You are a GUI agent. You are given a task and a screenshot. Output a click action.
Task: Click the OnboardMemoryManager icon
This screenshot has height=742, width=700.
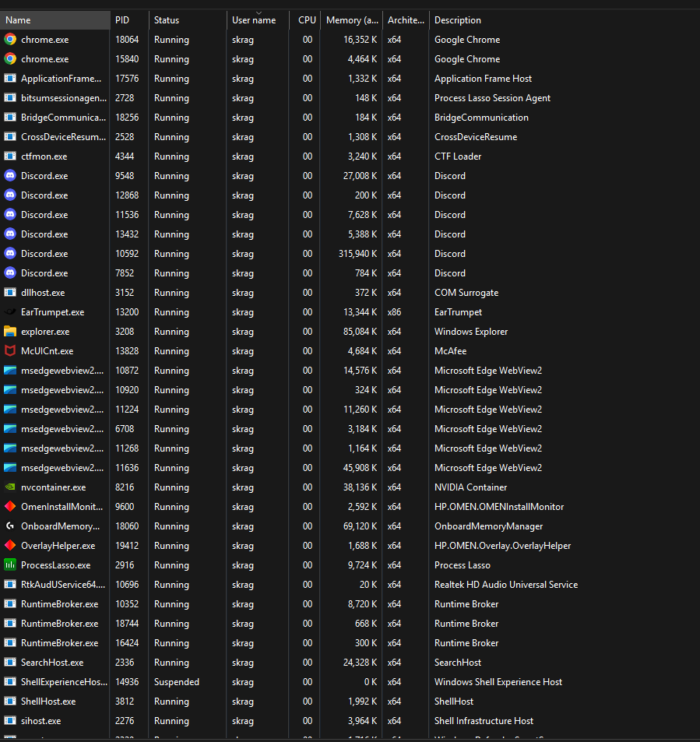10,526
